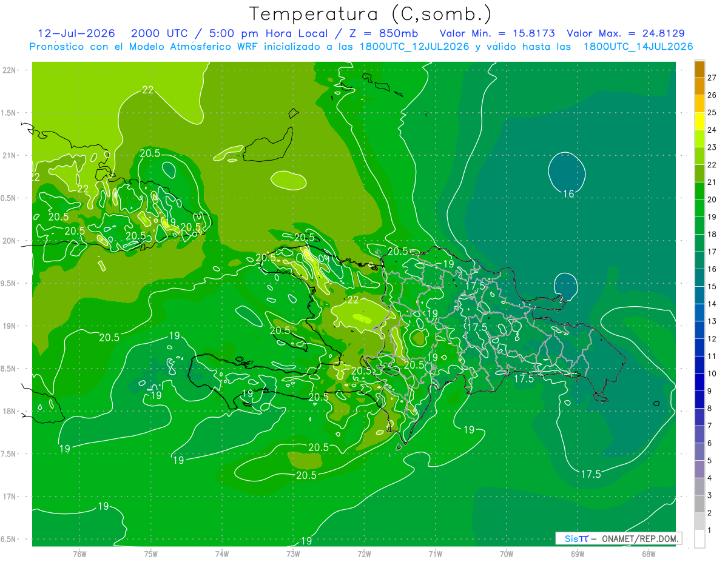This screenshot has height=562, width=728.
Task: Click the "19N" latitude axis label
Action: pos(8,326)
